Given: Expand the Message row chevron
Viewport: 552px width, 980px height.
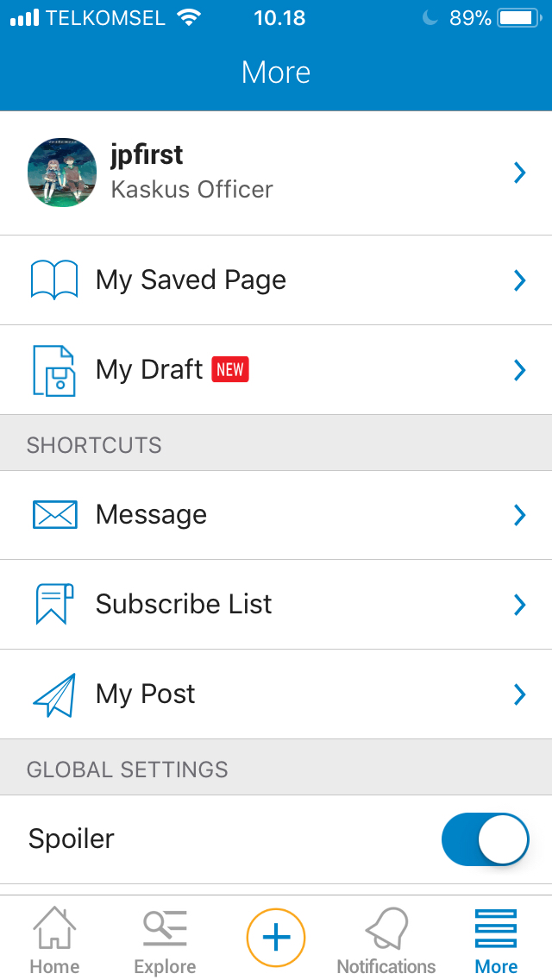Looking at the screenshot, I should coord(520,514).
